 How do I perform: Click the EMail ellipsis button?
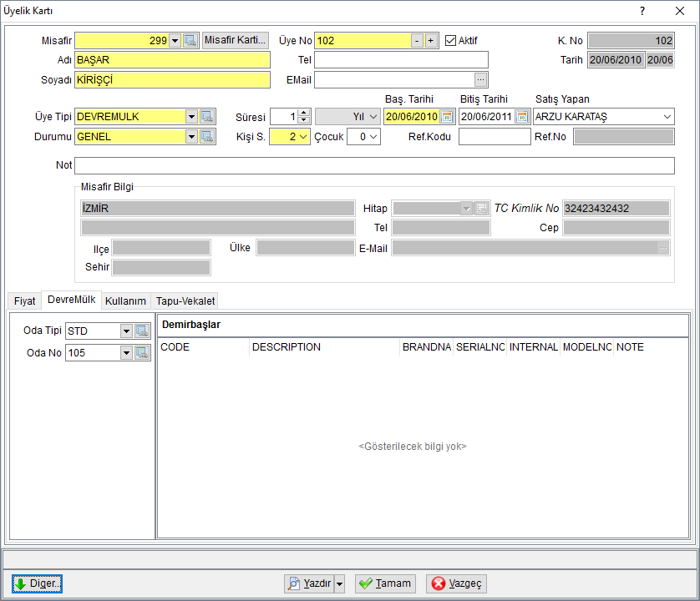tap(480, 80)
